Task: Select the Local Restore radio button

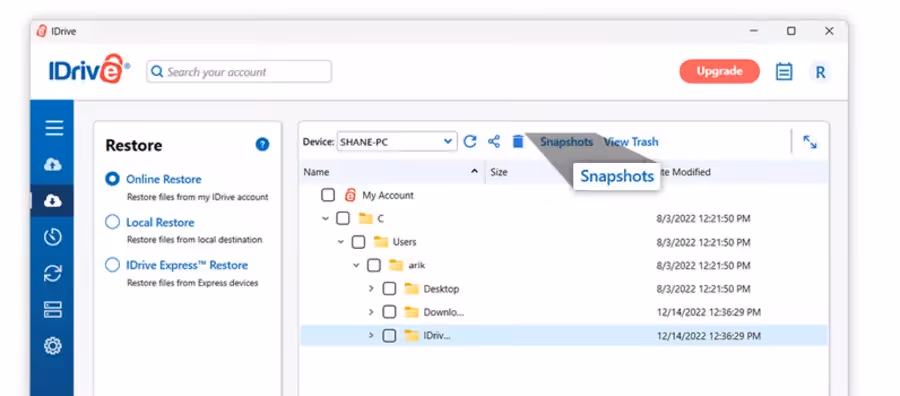Action: coord(112,222)
